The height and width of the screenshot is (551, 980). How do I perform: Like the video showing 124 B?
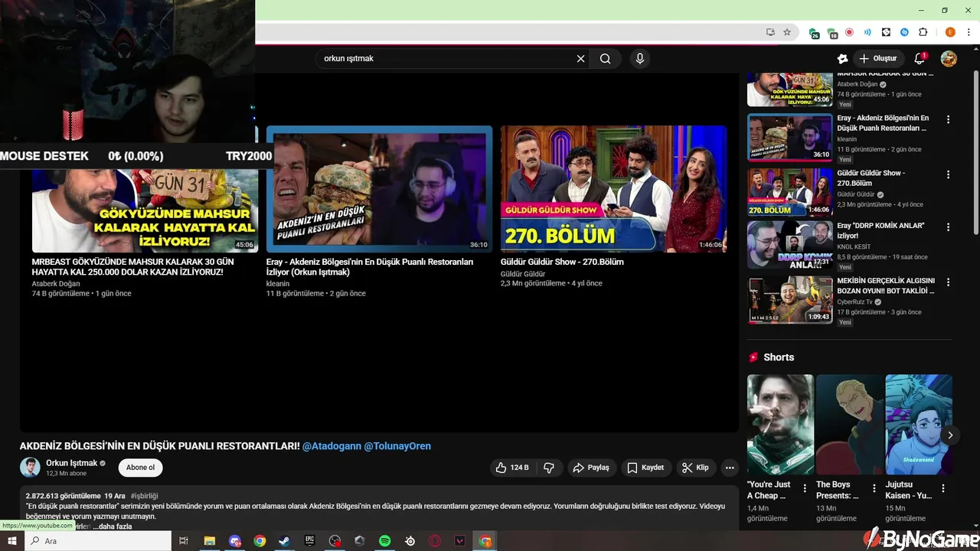pyautogui.click(x=512, y=468)
